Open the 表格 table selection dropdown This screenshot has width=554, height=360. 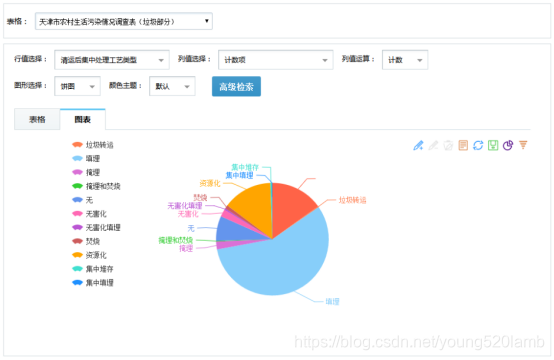[124, 22]
